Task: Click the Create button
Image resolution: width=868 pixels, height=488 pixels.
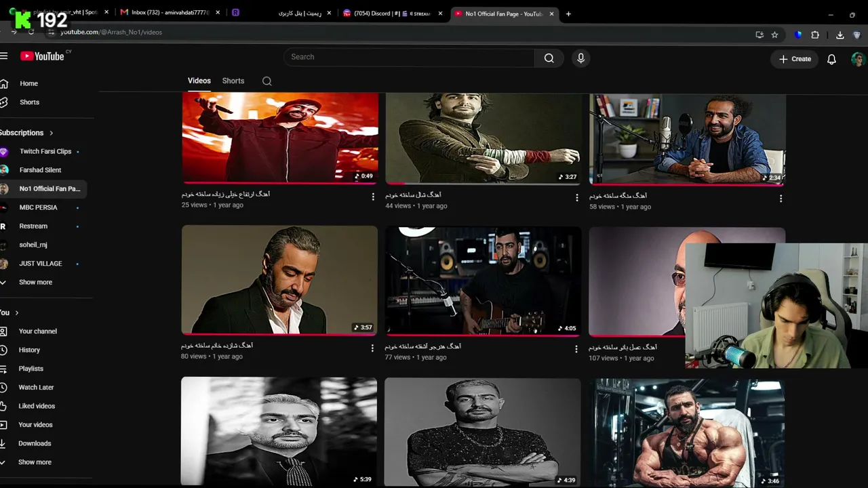Action: (x=795, y=59)
